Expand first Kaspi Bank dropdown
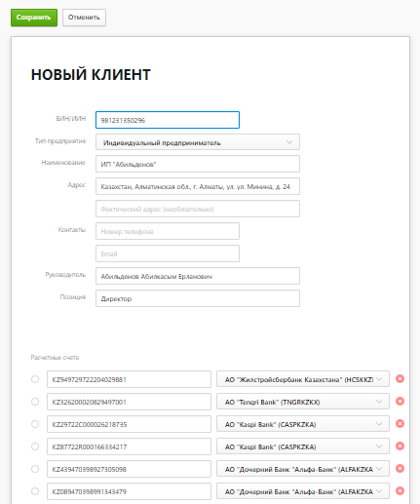420x504 pixels. 303,424
